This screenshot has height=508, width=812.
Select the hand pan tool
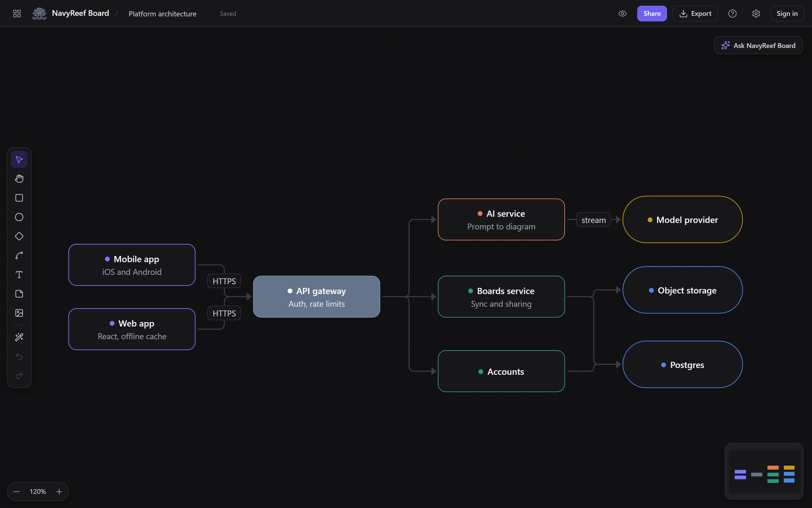pyautogui.click(x=19, y=179)
